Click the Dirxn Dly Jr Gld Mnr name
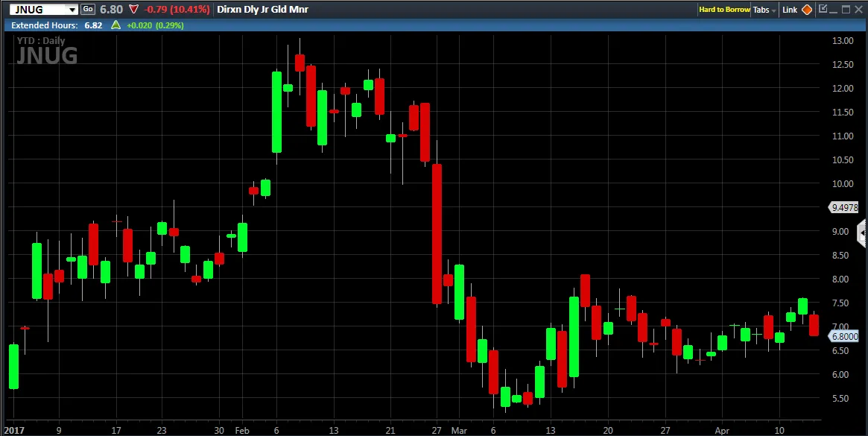The height and width of the screenshot is (436, 868). pos(262,10)
